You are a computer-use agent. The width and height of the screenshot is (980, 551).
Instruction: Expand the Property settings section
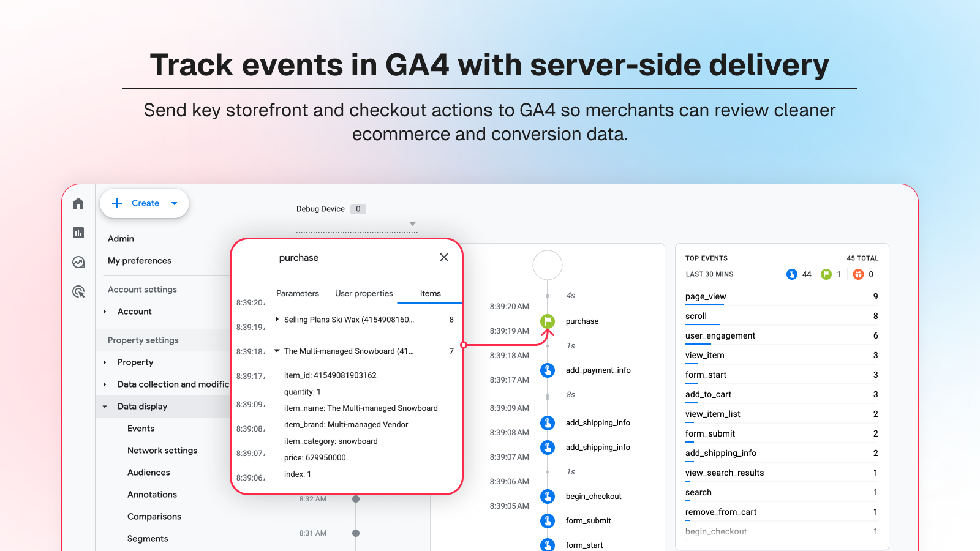click(x=143, y=340)
